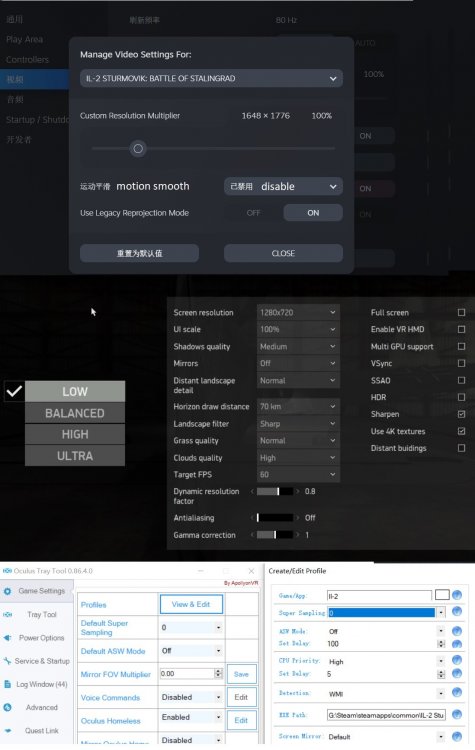Click the Oculus Tray Tool title bar logo
The image size is (475, 750).
coord(7,571)
